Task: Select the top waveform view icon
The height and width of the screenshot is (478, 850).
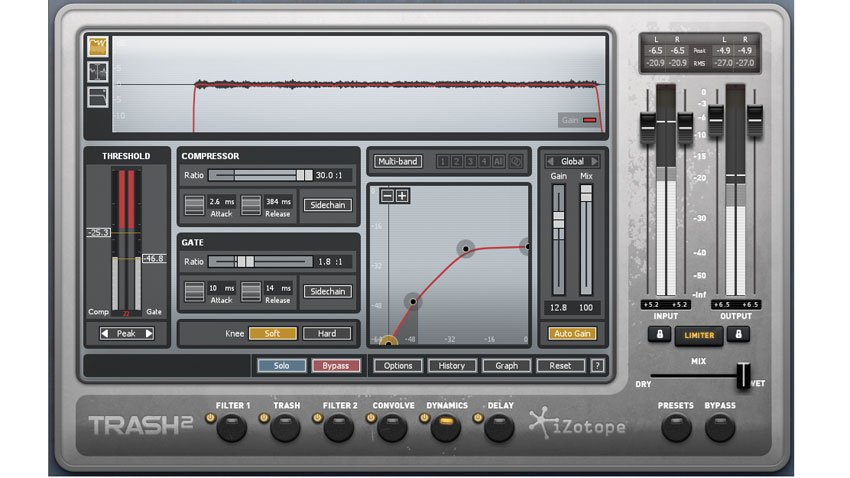Action: (x=98, y=47)
